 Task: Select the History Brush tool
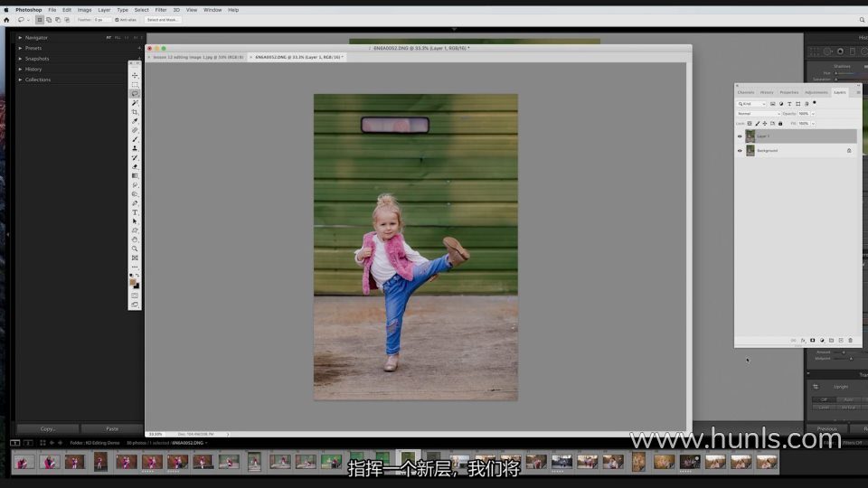tap(135, 157)
